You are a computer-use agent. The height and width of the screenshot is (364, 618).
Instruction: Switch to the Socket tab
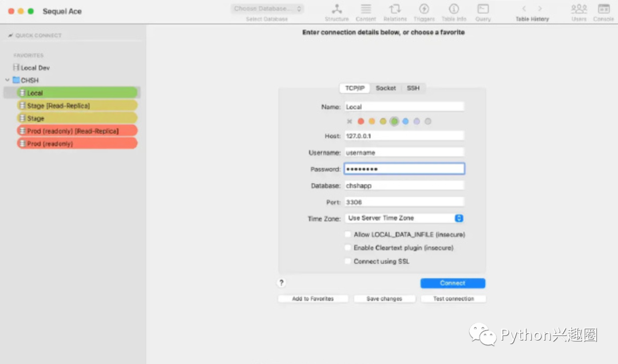coord(386,88)
